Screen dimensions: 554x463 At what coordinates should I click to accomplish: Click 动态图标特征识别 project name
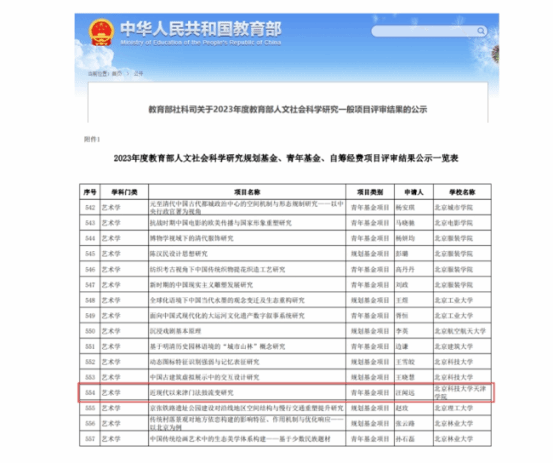tap(205, 362)
